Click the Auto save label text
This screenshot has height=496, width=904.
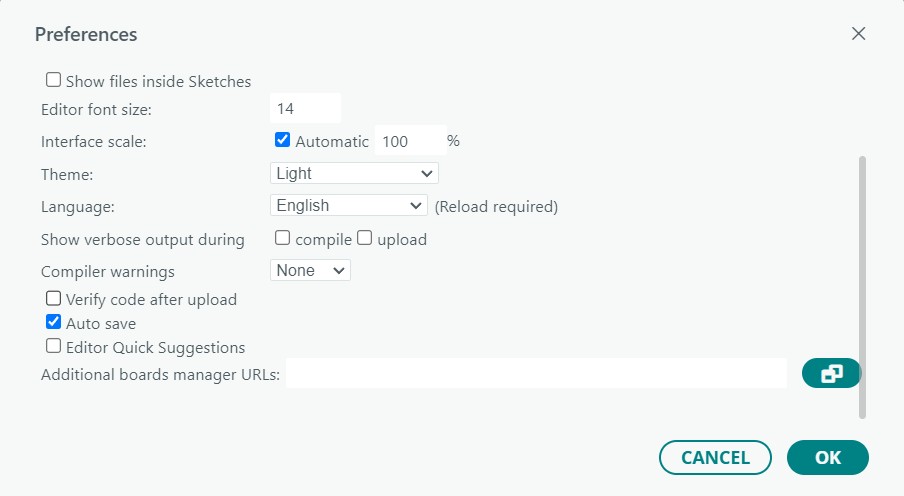(x=101, y=324)
